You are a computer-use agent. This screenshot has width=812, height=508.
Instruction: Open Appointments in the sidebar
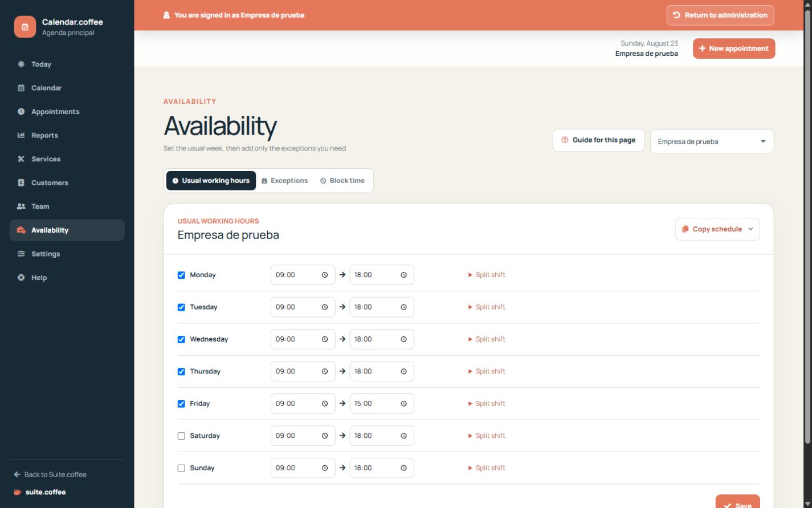coord(67,112)
